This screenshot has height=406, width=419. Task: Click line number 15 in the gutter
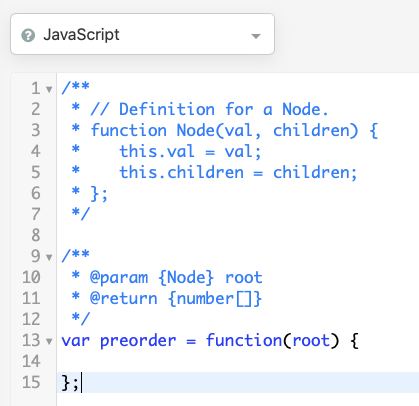[31, 382]
